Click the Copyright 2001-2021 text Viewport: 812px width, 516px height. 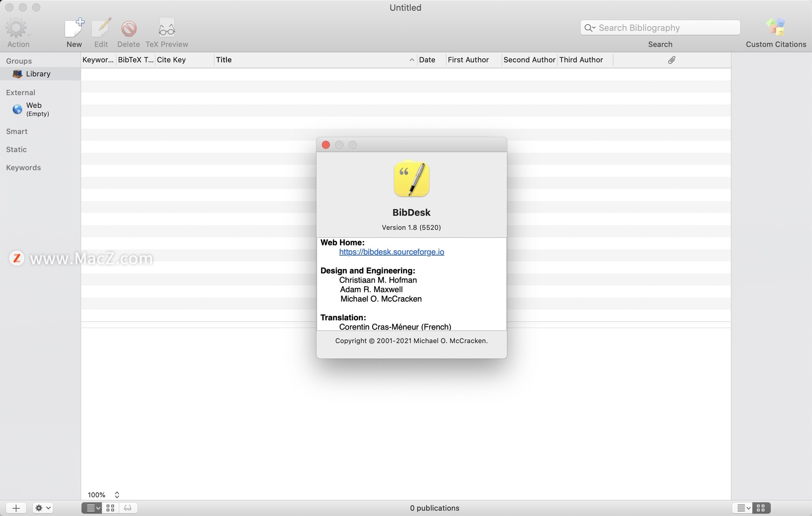[411, 341]
